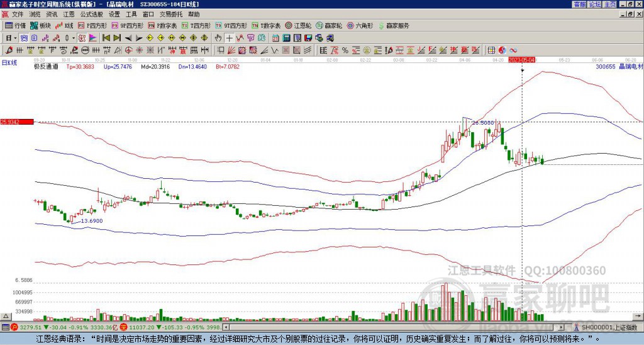Click the K线 toolbar button
Screen dimensions: 644x345
tap(64, 25)
